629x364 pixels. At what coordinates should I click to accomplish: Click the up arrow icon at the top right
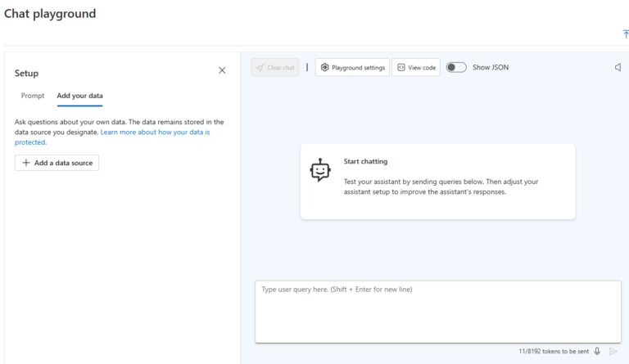pos(625,34)
